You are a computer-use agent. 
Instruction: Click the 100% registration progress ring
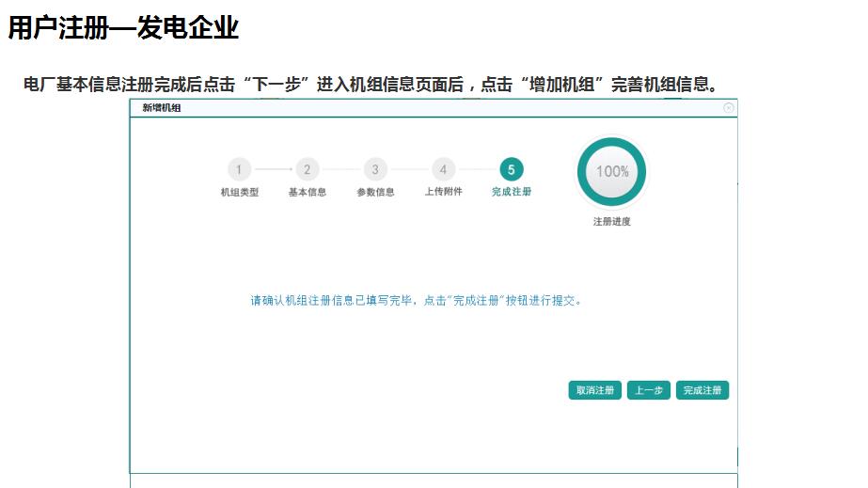pos(612,172)
